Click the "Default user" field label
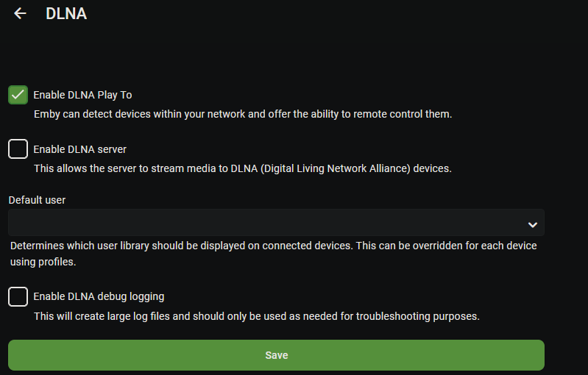Screen dimensions: 588x375 [37, 200]
